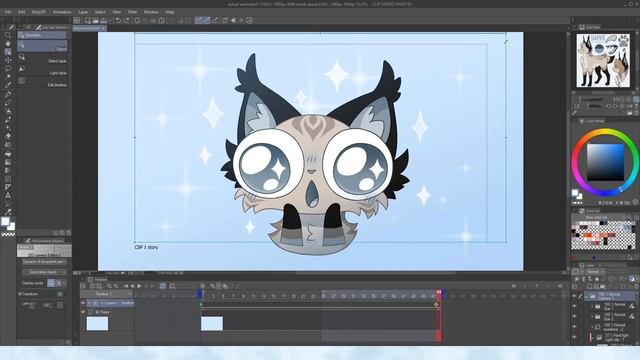The height and width of the screenshot is (360, 640).
Task: Select main drawing color swatch in toolbox
Action: pyautogui.click(x=5, y=221)
